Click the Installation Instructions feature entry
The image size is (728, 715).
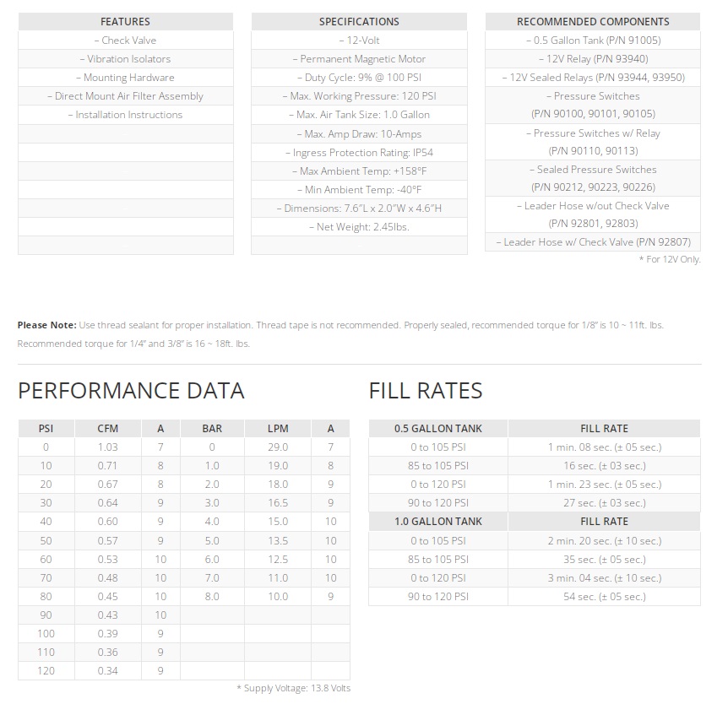click(x=125, y=115)
